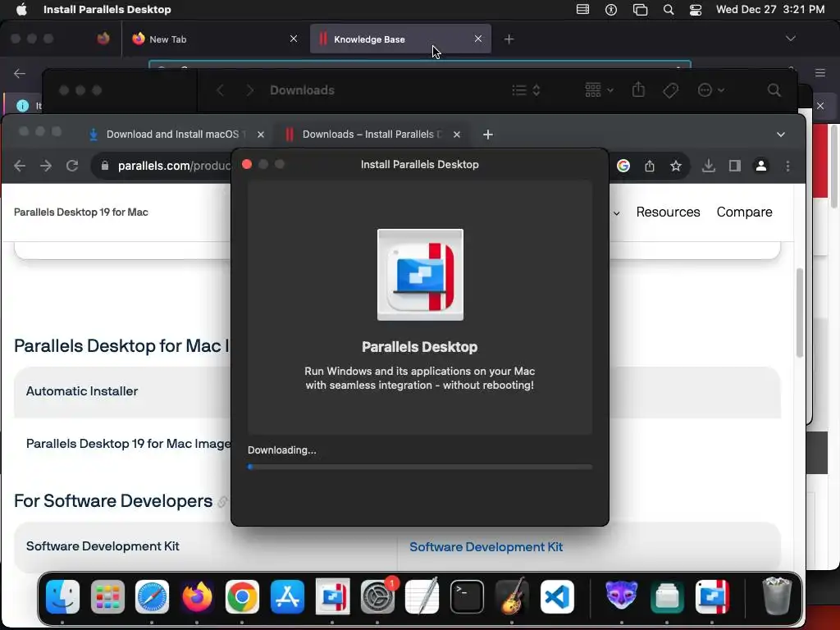Launch Visual Studio Code from the Dock
The image size is (840, 630).
tap(557, 597)
